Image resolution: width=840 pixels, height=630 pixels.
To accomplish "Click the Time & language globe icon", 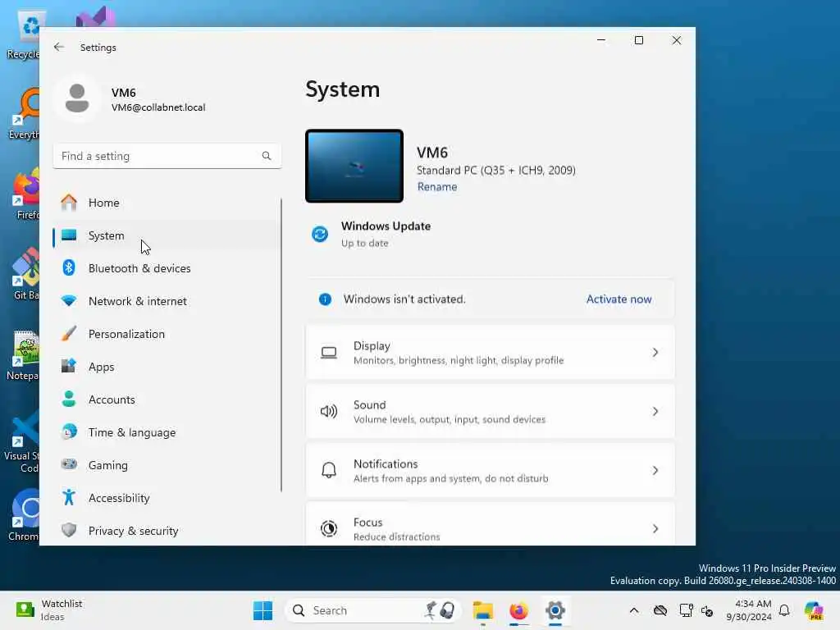I will 69,431.
